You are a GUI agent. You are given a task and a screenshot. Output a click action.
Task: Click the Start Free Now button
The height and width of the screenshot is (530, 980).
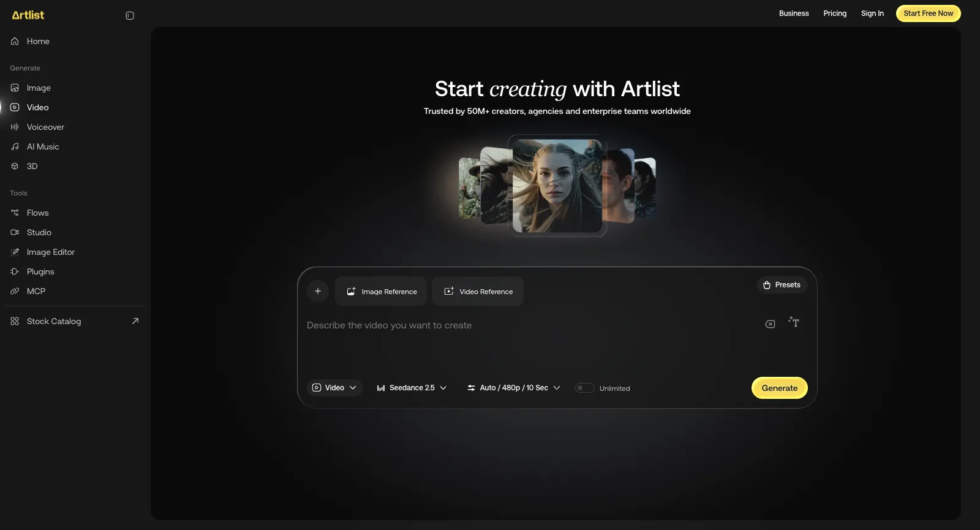(x=929, y=13)
